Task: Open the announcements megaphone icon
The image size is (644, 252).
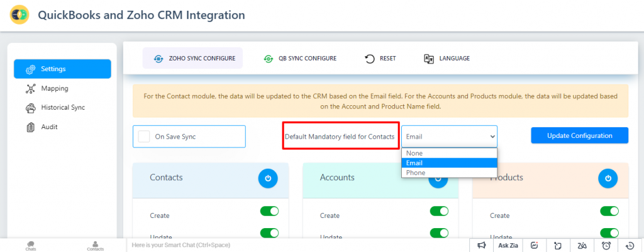Action: [481, 245]
